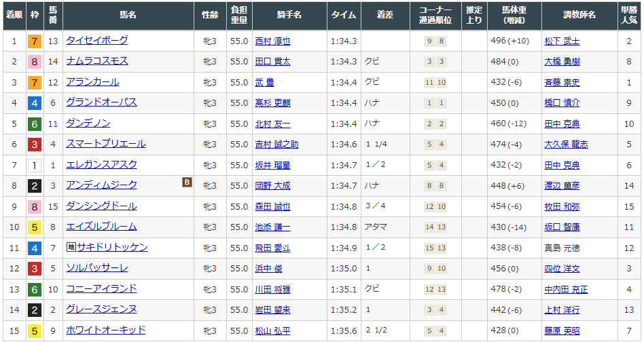Click the 地 badge before サキドリトッケン
The width and height of the screenshot is (644, 342).
[70, 248]
